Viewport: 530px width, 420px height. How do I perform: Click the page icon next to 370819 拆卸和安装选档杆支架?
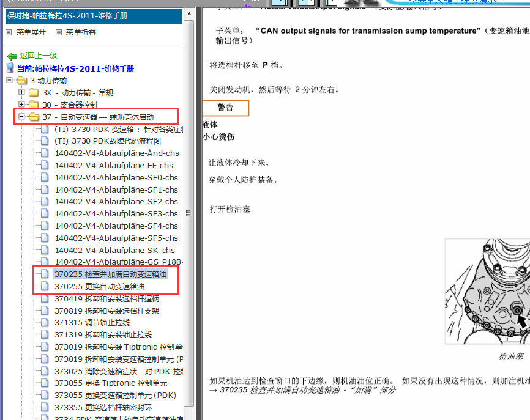pos(44,311)
